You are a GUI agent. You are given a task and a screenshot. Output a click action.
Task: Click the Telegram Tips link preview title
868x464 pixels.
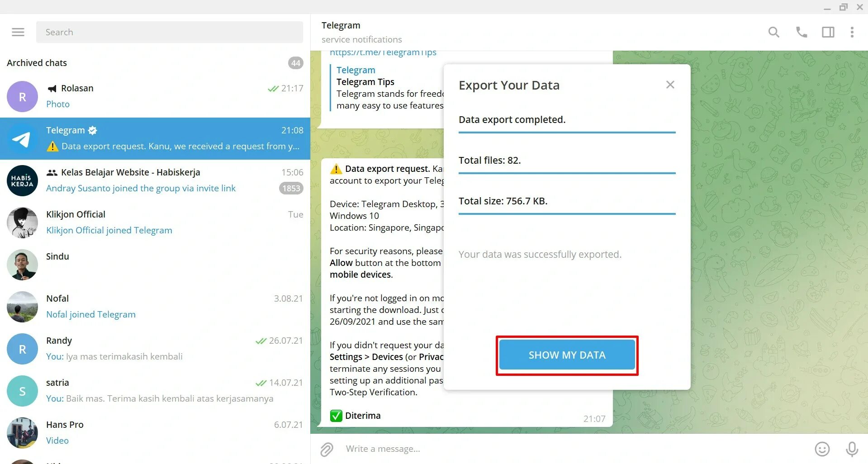(365, 82)
